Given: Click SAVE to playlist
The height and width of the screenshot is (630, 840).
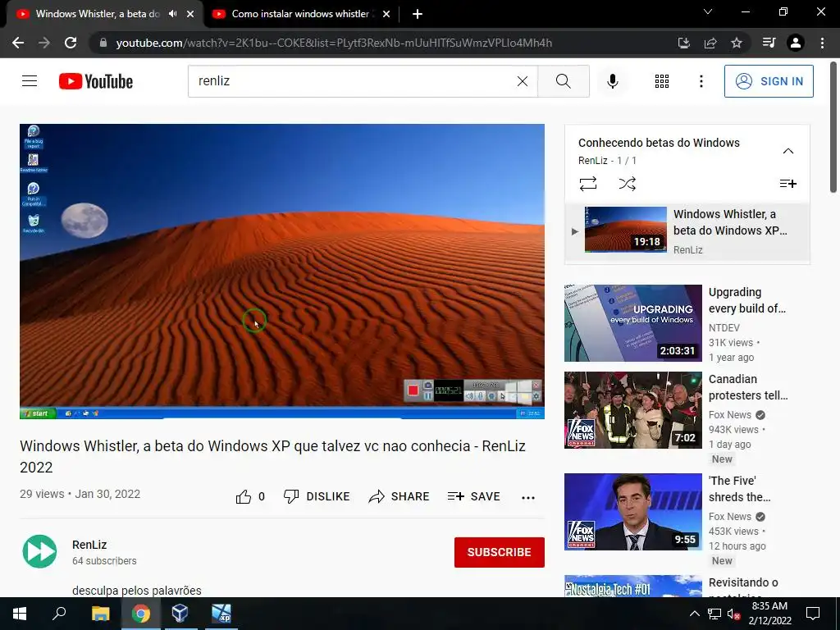Looking at the screenshot, I should coord(473,496).
